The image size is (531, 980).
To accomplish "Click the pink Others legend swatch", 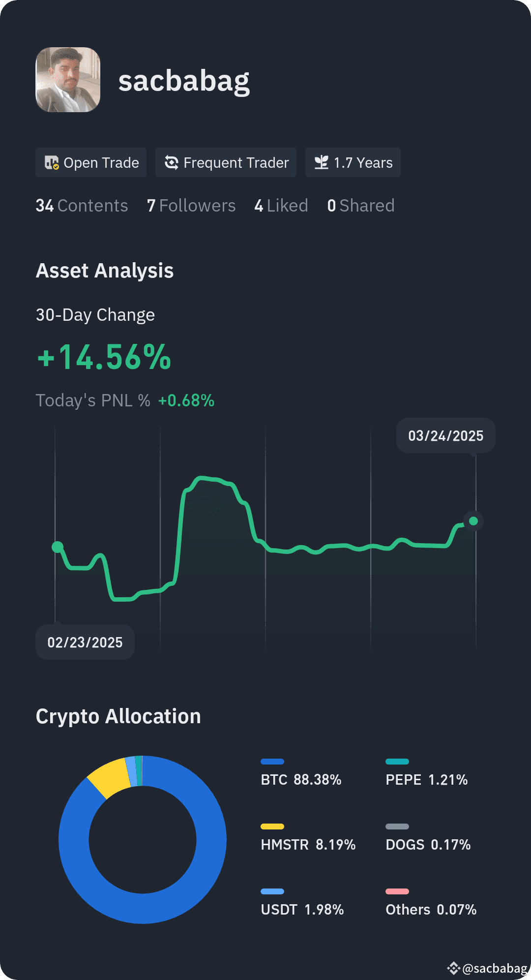I will [397, 891].
